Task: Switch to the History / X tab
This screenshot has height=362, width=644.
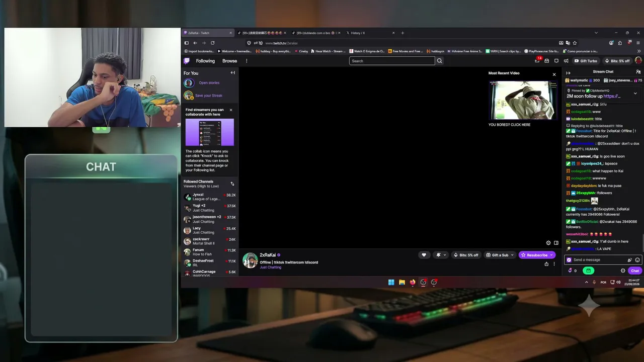Action: coord(370,33)
